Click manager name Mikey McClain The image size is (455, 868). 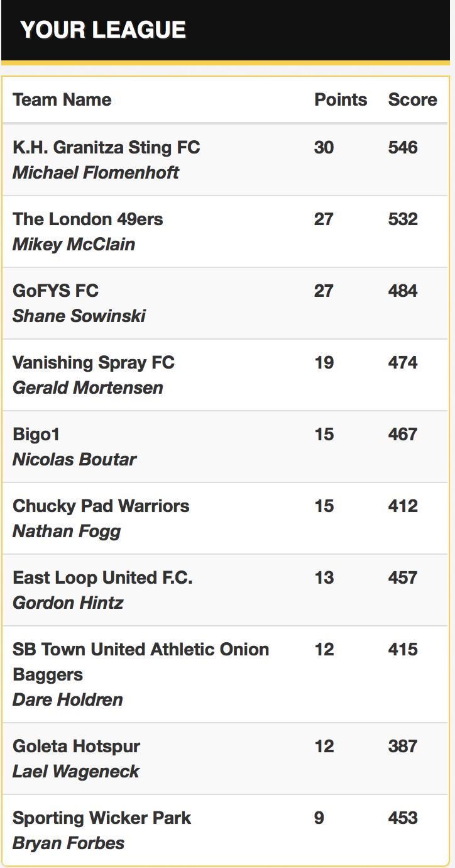tap(74, 244)
